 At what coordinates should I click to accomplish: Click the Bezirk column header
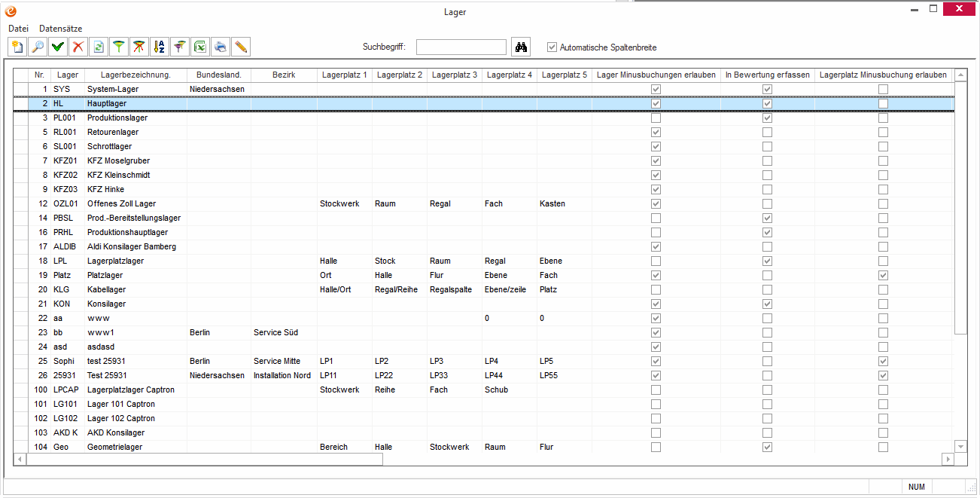(284, 75)
